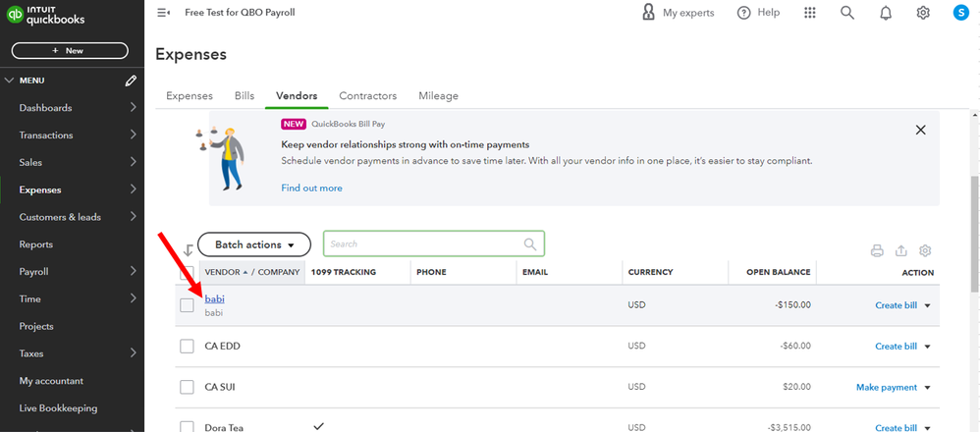
Task: Open the action dropdown arrow for Dora Tea
Action: pyautogui.click(x=928, y=428)
